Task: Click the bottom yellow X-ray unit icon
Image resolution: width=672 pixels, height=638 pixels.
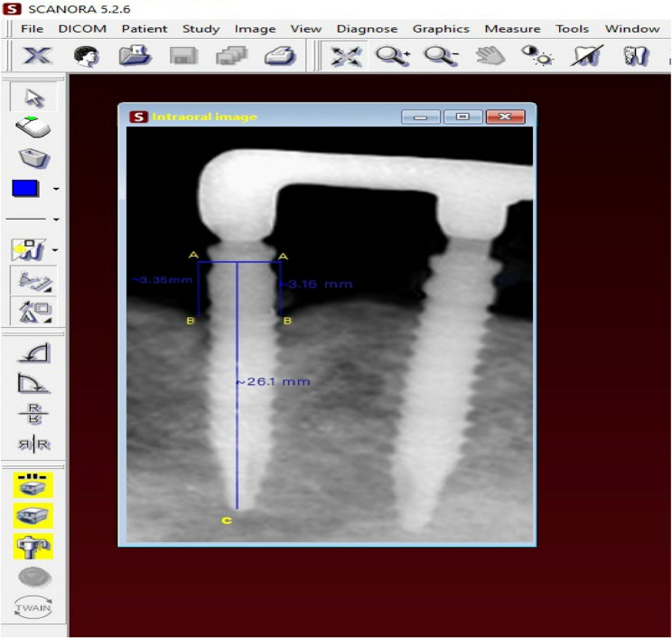Action: pyautogui.click(x=33, y=546)
